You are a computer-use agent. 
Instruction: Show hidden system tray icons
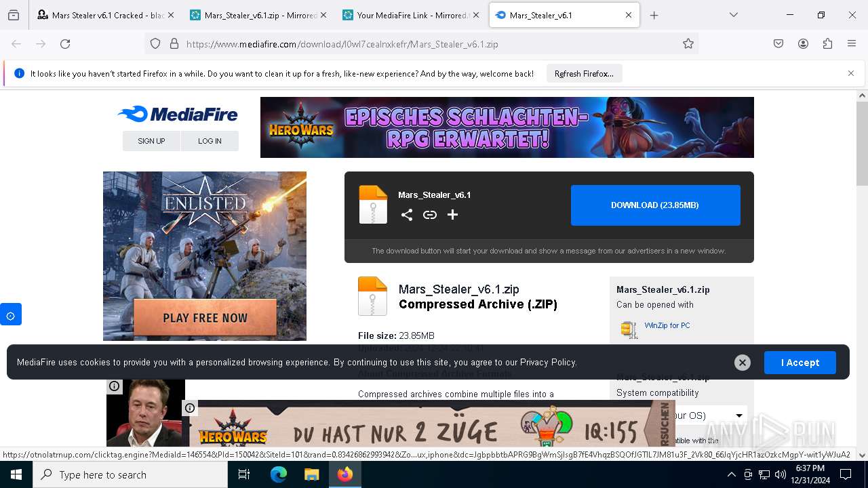(x=731, y=474)
